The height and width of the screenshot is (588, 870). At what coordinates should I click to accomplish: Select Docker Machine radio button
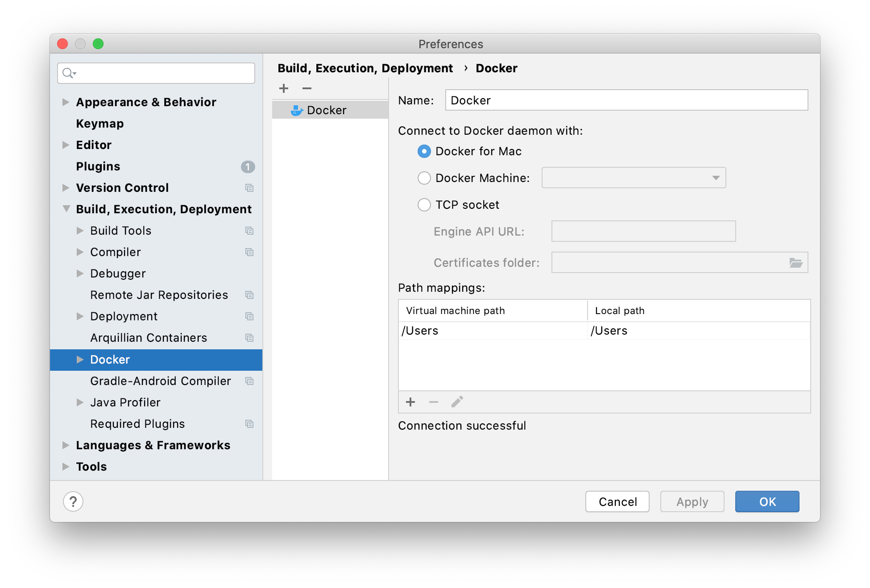pos(423,177)
